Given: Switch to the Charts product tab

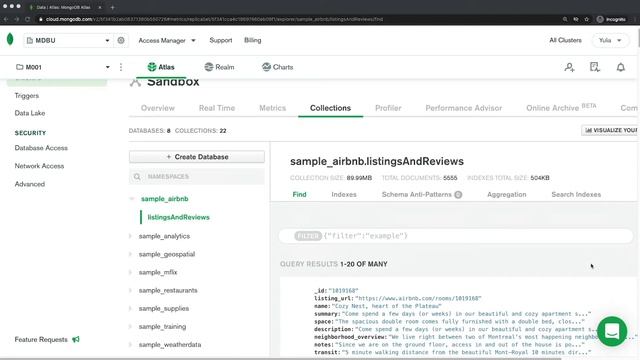Looking at the screenshot, I should coord(278,67).
